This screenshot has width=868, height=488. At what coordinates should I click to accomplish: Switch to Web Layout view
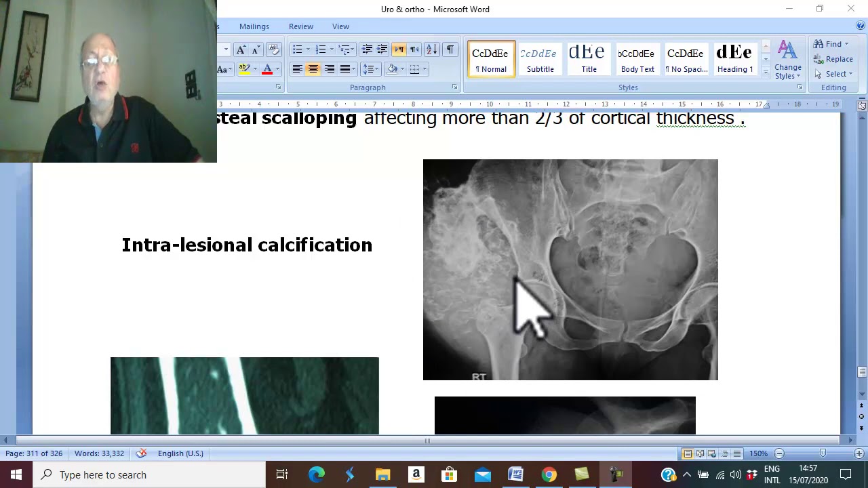(x=712, y=453)
